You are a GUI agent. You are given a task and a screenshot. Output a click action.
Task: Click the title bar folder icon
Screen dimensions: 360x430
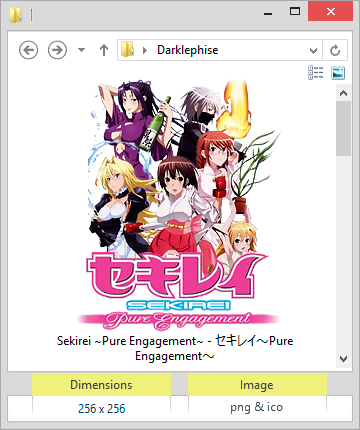15,15
